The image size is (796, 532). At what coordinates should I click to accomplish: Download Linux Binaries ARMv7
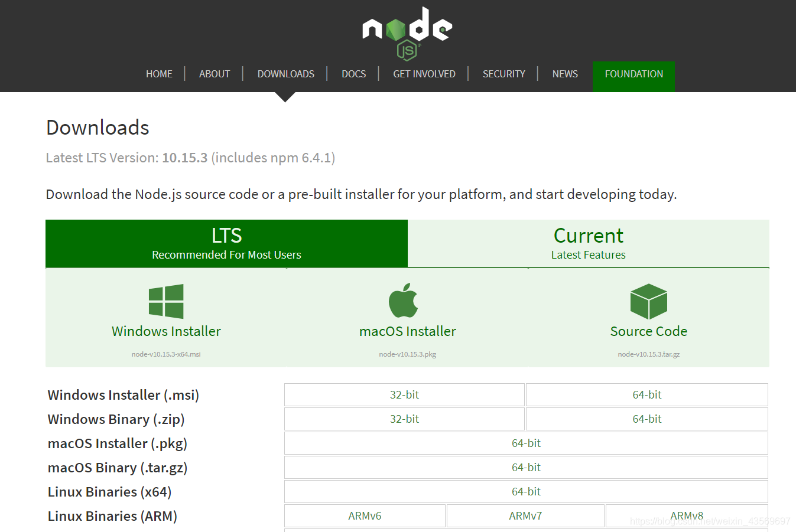pyautogui.click(x=525, y=516)
